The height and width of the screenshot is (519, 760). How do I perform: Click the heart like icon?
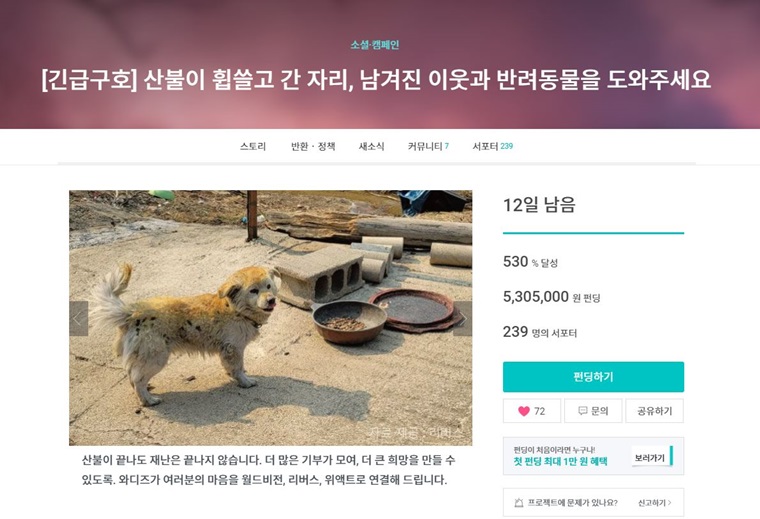pyautogui.click(x=524, y=411)
